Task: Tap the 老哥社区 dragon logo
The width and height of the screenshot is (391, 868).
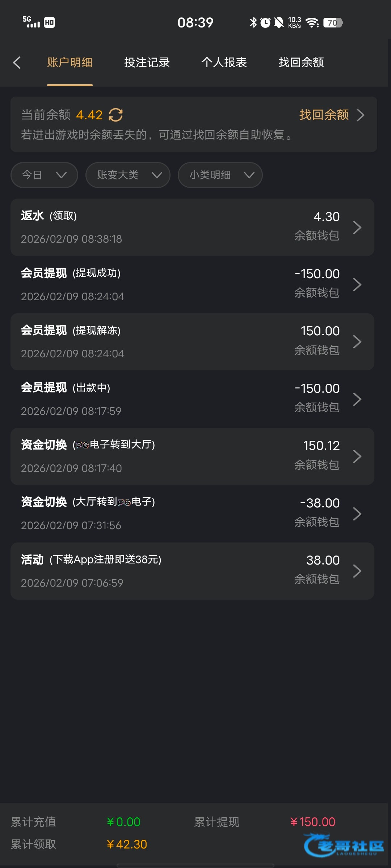Action: [343, 845]
